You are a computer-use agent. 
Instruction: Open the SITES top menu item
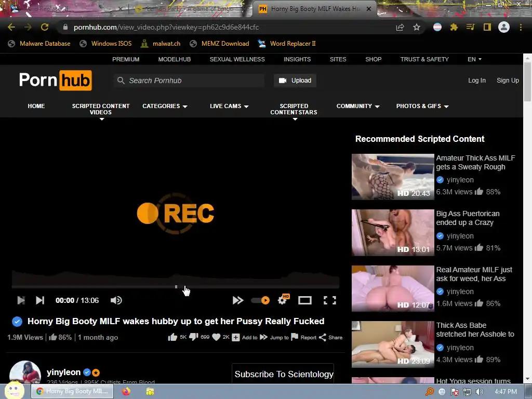pos(338,59)
